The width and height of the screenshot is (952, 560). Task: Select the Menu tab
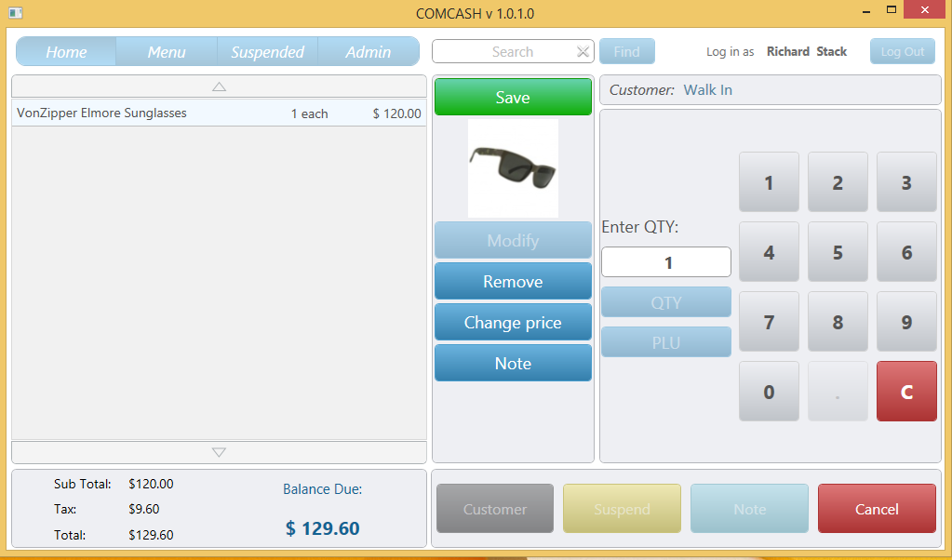(167, 51)
